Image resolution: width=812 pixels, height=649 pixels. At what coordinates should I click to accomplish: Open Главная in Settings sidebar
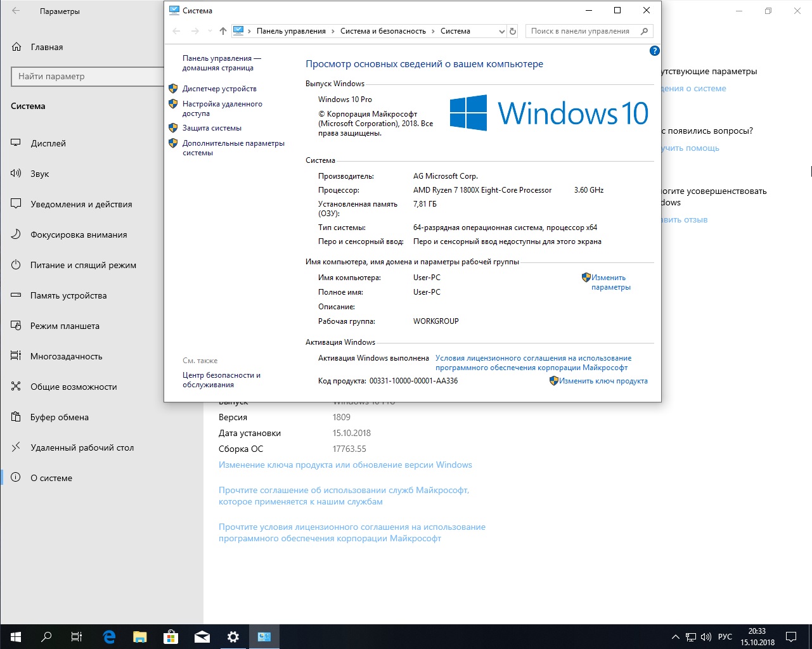pyautogui.click(x=38, y=47)
